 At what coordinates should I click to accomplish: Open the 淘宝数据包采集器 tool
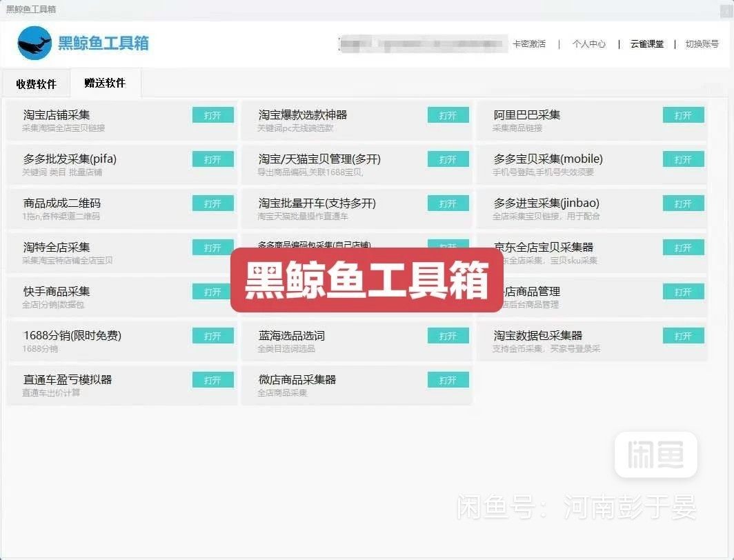684,336
